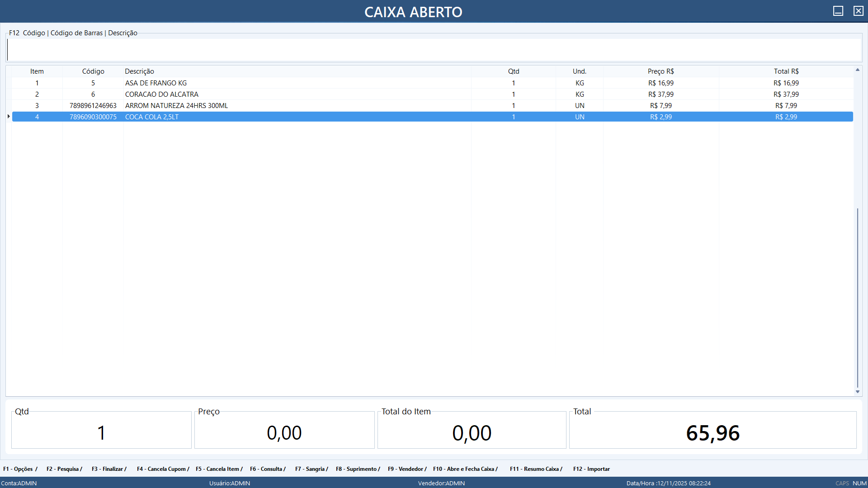Click the row indicator arrow beside item 4

tap(9, 117)
